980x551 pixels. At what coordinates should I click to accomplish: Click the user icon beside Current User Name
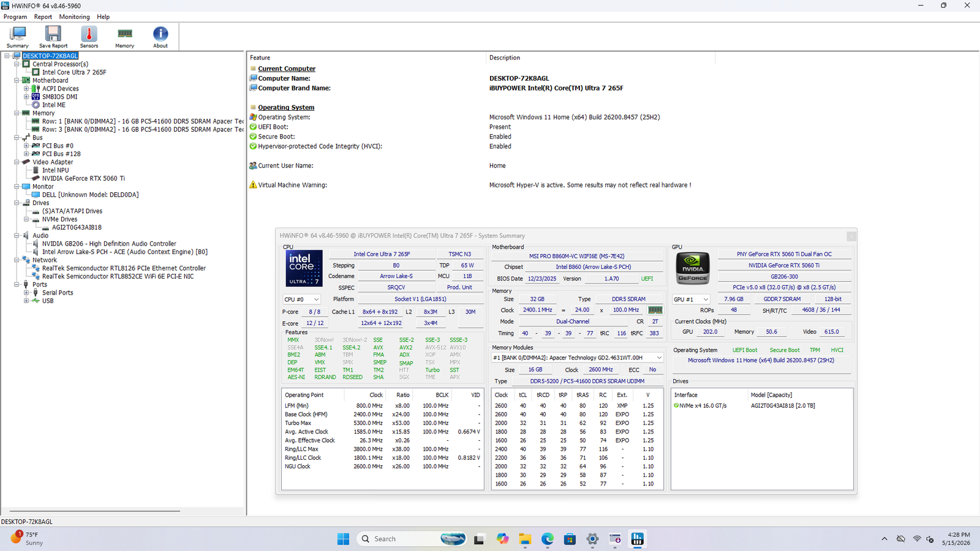pyautogui.click(x=253, y=166)
